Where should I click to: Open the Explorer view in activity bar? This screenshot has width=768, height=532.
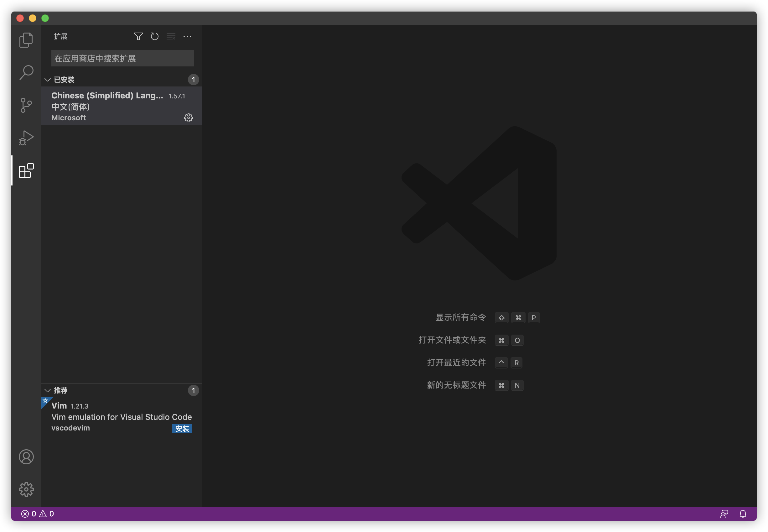26,40
